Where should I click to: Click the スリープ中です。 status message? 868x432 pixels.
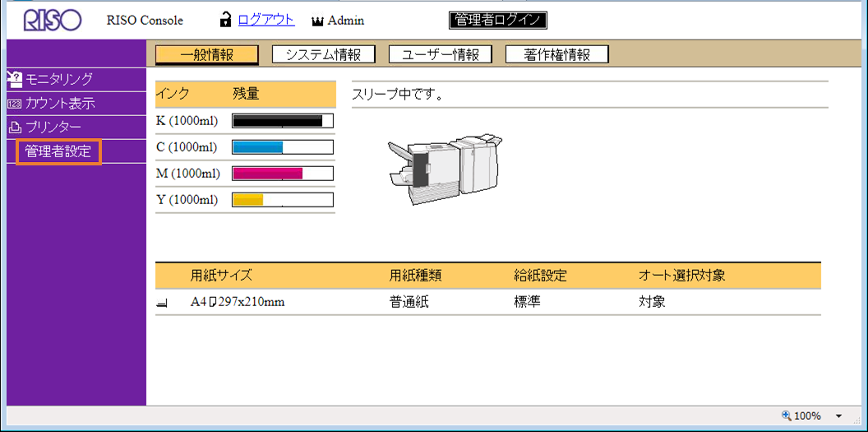coord(397,95)
